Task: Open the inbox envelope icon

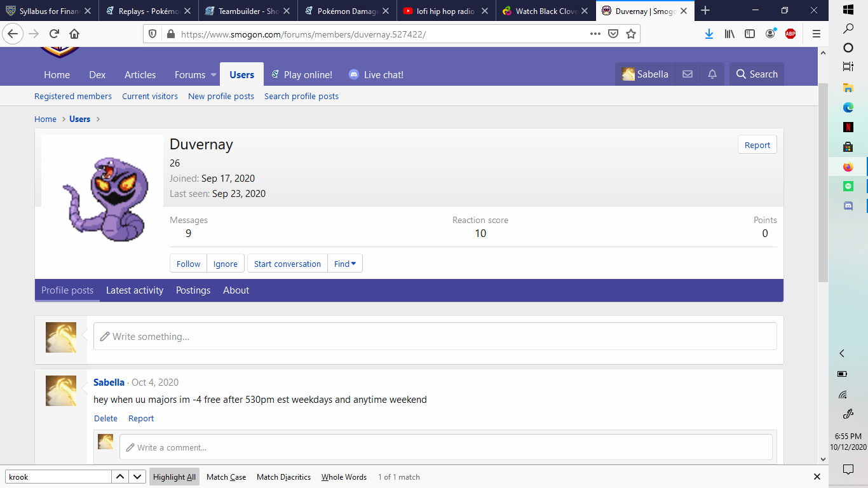Action: 687,74
